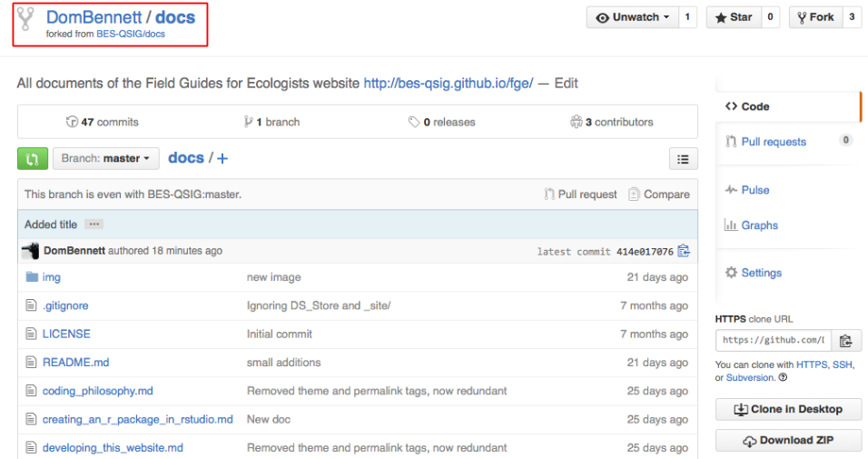The width and height of the screenshot is (868, 459).
Task: Open the stargazers count of 0
Action: click(770, 17)
